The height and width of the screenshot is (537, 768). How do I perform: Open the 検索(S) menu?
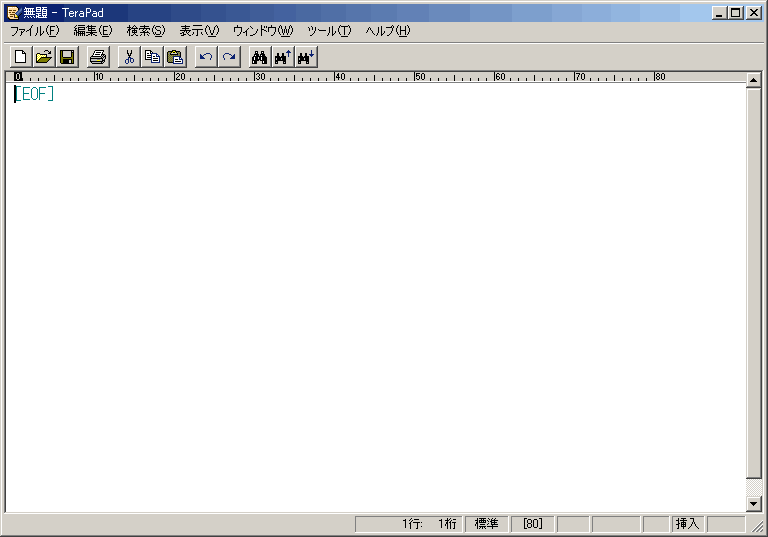[146, 31]
